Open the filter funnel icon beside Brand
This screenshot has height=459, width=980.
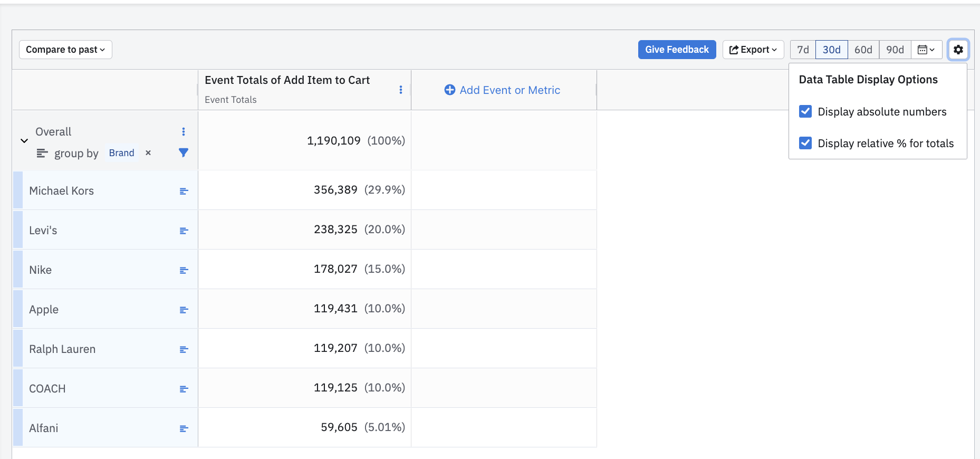tap(184, 153)
